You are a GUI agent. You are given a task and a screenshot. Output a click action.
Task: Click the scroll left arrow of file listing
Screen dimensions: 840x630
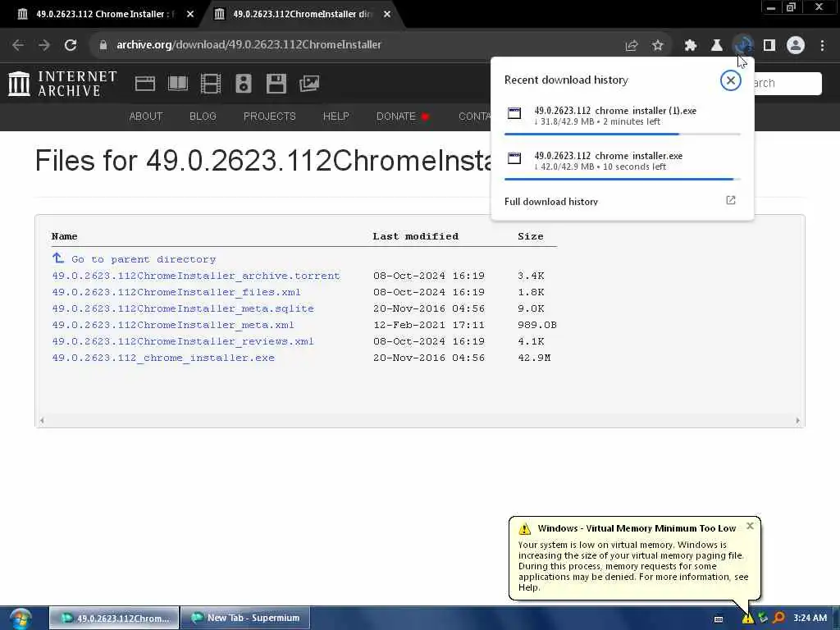point(42,421)
